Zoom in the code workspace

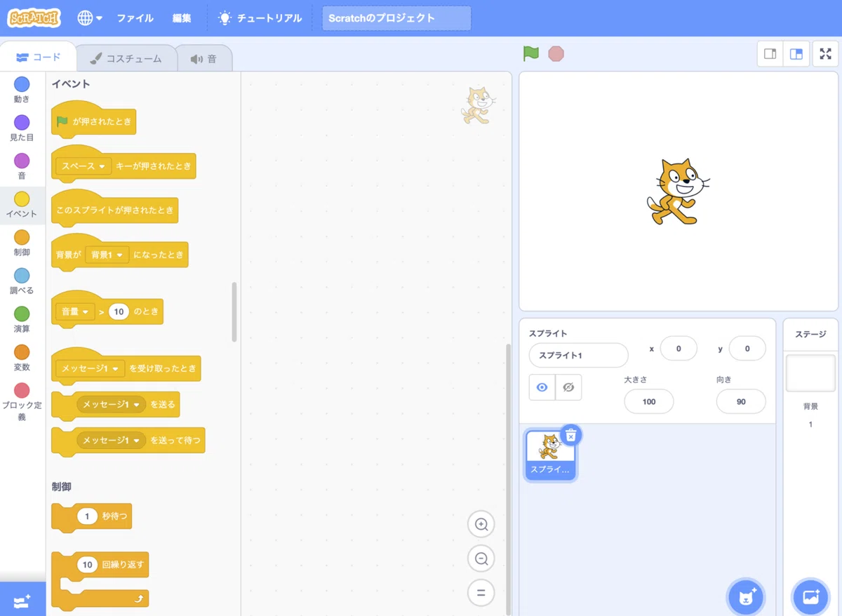click(481, 524)
